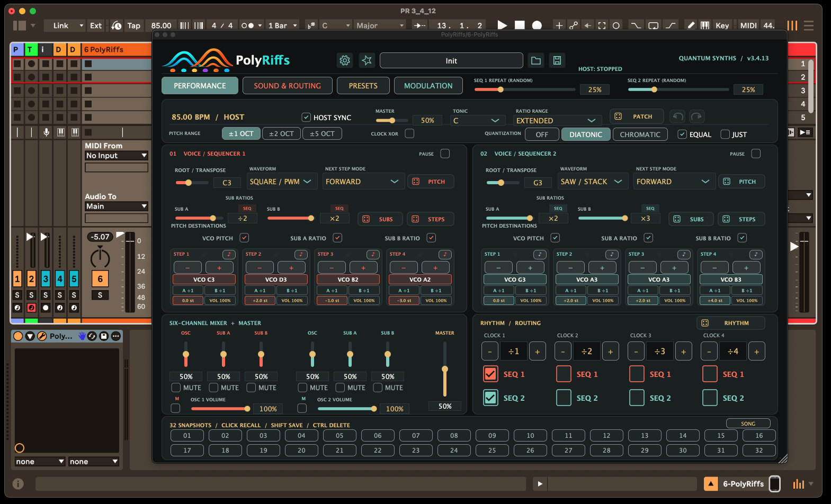The image size is (831, 504).
Task: Go to the MODULATION tab
Action: (x=428, y=86)
